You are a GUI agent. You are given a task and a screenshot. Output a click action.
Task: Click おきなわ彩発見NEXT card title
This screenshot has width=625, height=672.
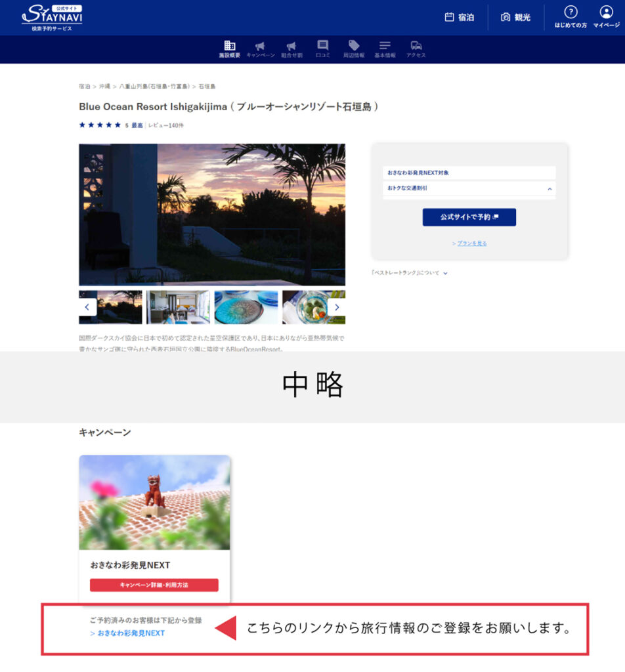130,565
